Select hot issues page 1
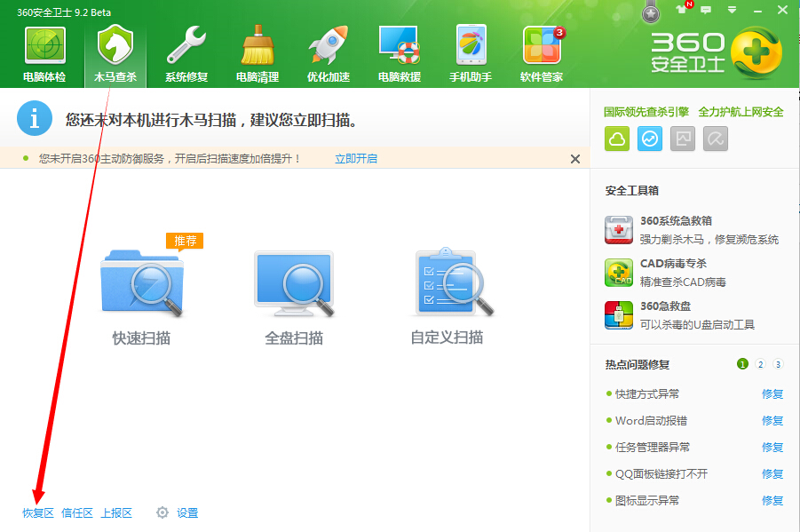 (742, 364)
